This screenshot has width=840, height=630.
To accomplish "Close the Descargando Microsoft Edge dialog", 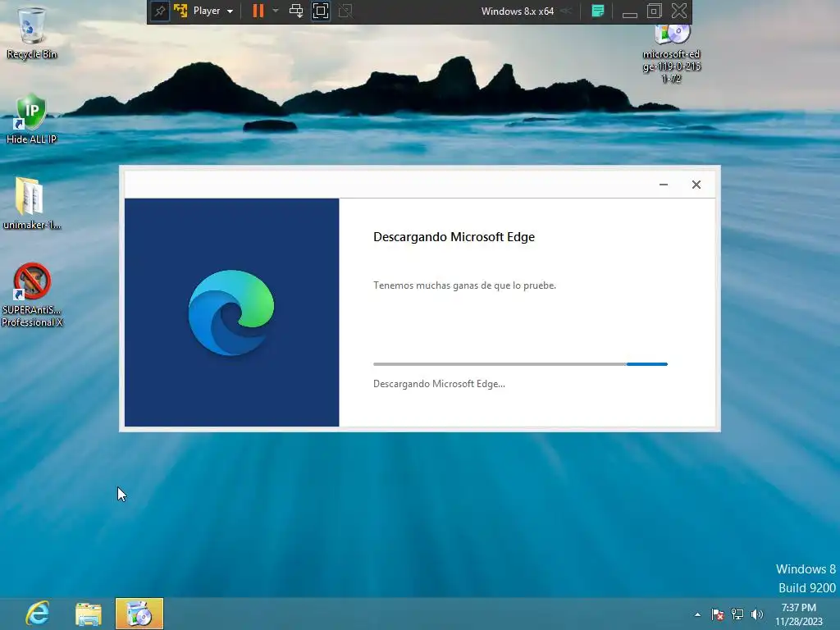I will pos(696,185).
